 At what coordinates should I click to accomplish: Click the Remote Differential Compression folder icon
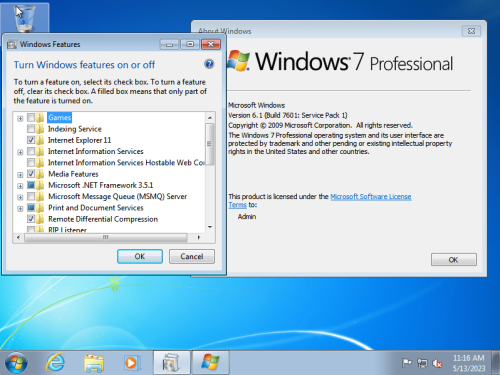pos(40,219)
